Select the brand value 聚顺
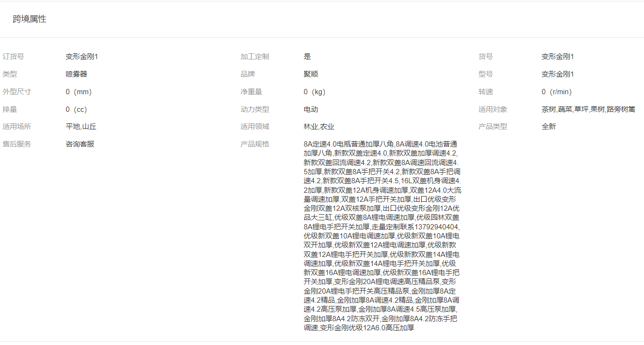 tap(311, 74)
